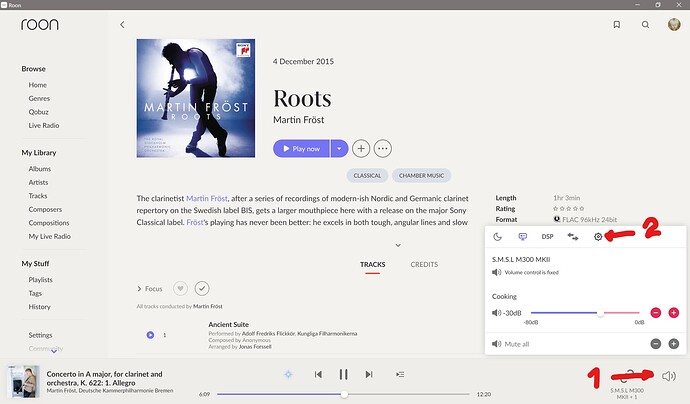
Task: Lower all volumes with grey minus button
Action: [655, 344]
